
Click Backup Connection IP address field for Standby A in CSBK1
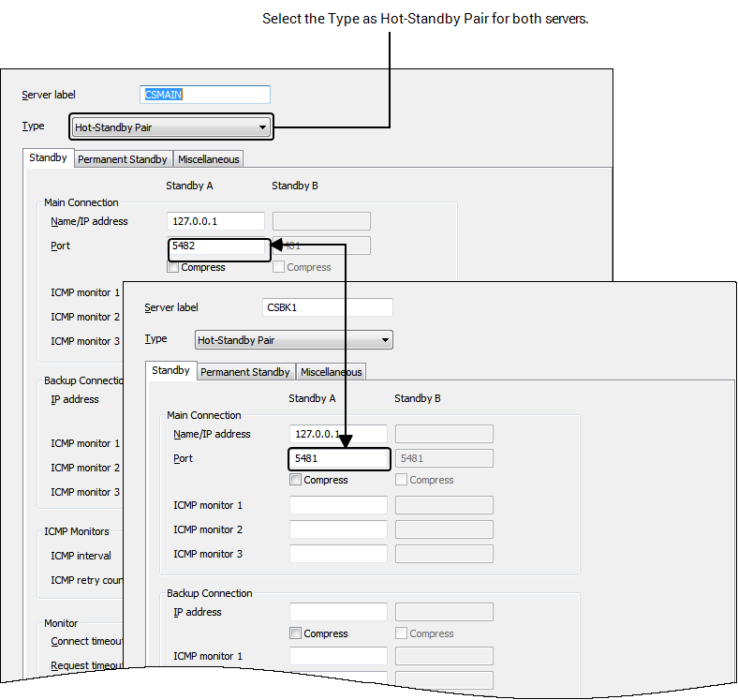338,612
